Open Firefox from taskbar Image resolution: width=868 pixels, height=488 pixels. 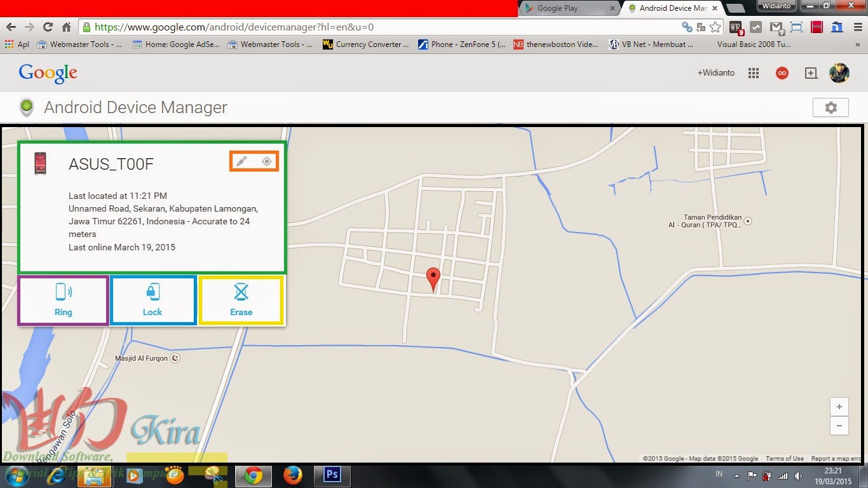(292, 475)
